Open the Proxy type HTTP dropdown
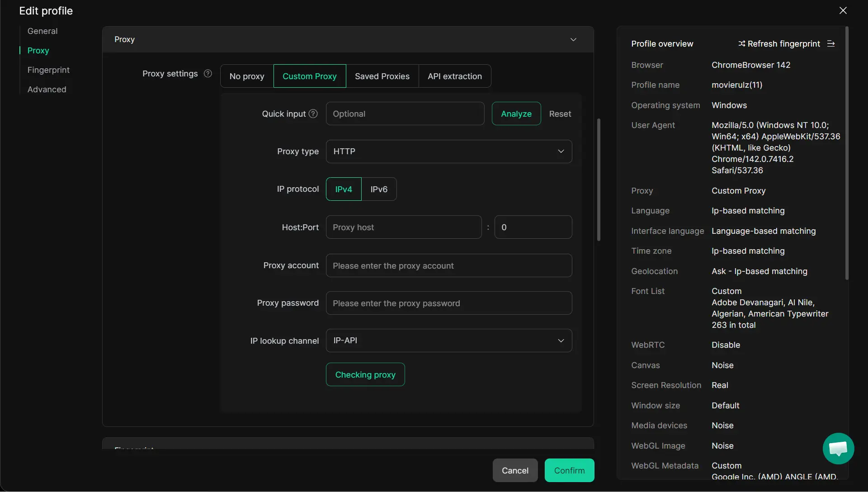Image resolution: width=868 pixels, height=492 pixels. 448,151
